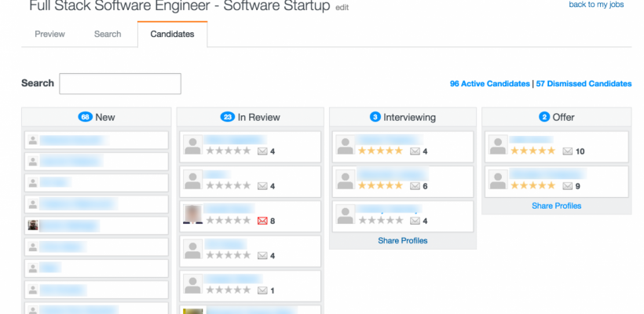Screen dimensions: 644x314
Task: Click the blurred photo in In Review
Action: point(192,214)
